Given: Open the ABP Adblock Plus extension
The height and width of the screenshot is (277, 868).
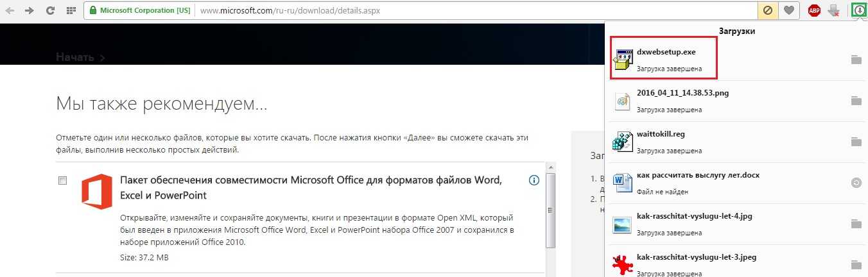Looking at the screenshot, I should pyautogui.click(x=814, y=11).
